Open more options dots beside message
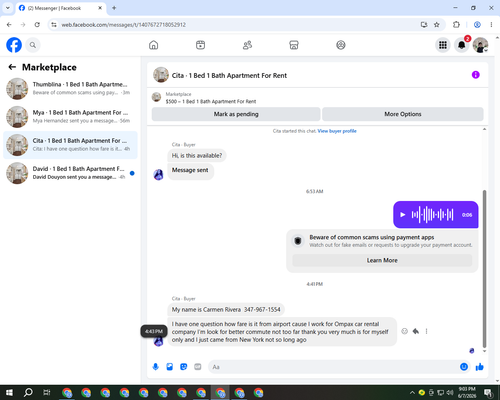The width and height of the screenshot is (500, 400). 426,331
